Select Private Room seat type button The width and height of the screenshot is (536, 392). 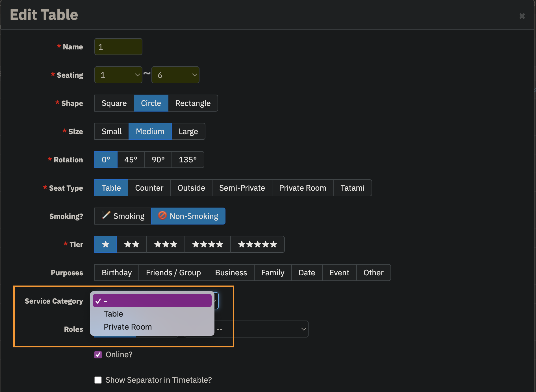coord(303,188)
